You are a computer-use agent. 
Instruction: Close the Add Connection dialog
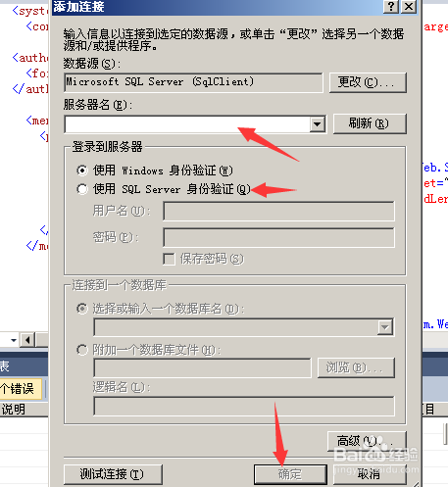[x=409, y=6]
